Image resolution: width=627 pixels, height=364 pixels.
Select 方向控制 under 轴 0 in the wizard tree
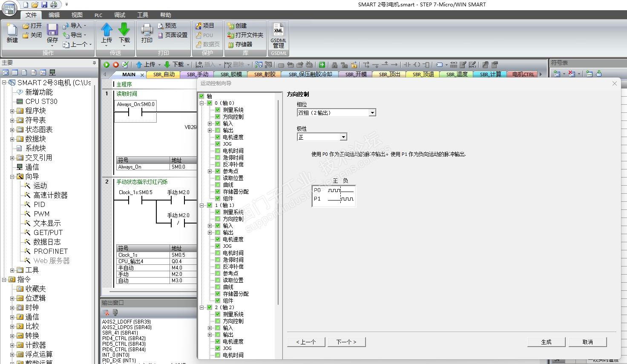pyautogui.click(x=233, y=117)
